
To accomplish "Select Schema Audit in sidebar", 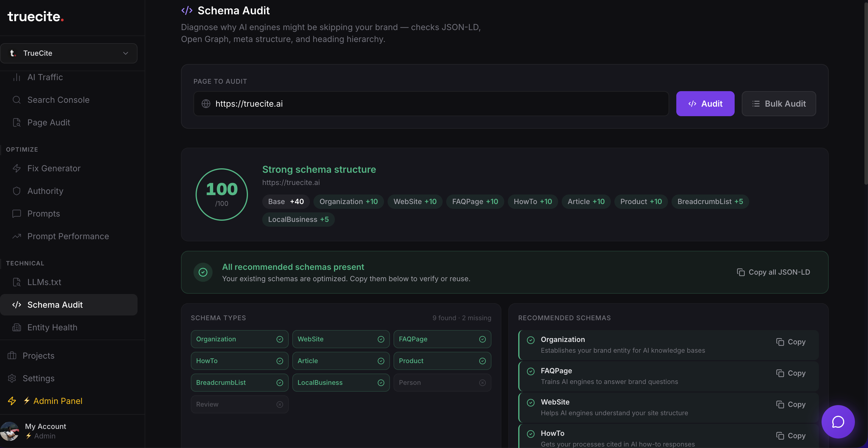I will [69, 305].
